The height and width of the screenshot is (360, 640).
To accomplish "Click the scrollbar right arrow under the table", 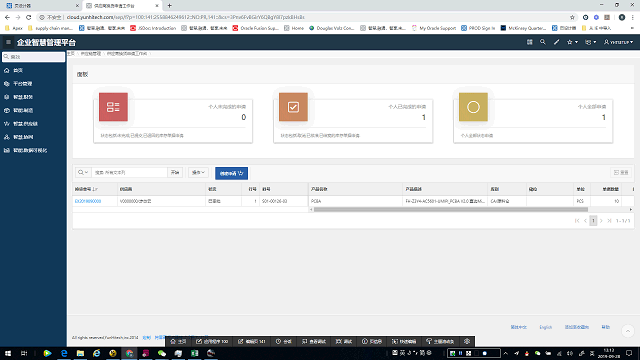I will [631, 209].
